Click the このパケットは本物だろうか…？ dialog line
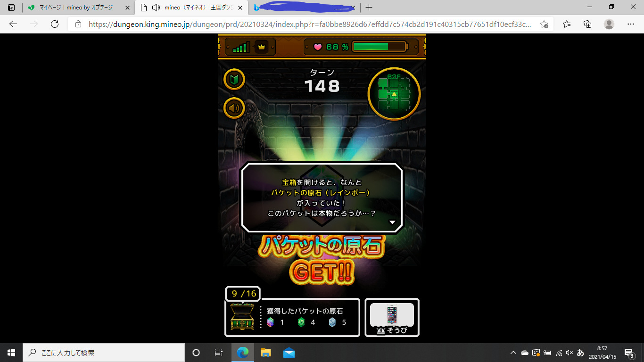The image size is (644, 362). tap(322, 214)
